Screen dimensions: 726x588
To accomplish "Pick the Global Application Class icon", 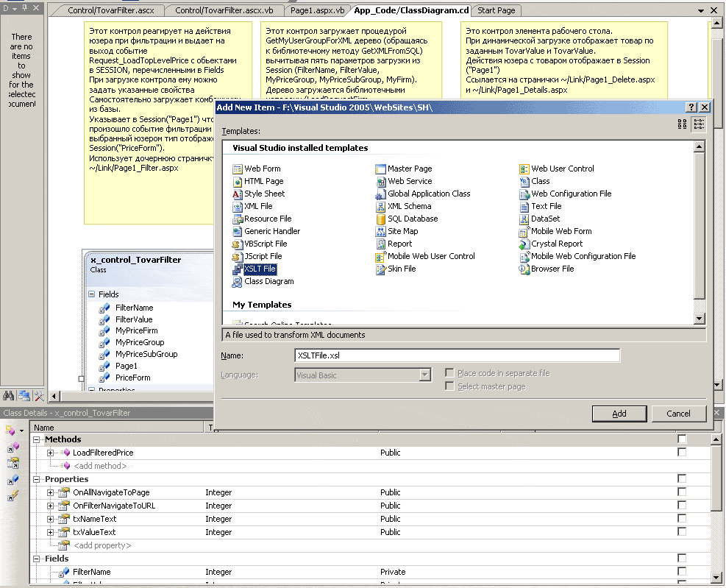I will (380, 194).
